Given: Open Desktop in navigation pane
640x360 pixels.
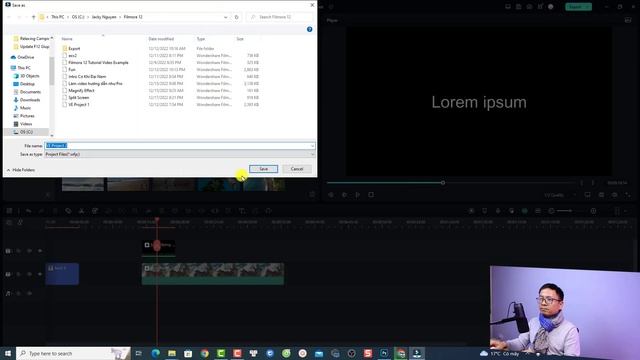Looking at the screenshot, I should coord(27,84).
